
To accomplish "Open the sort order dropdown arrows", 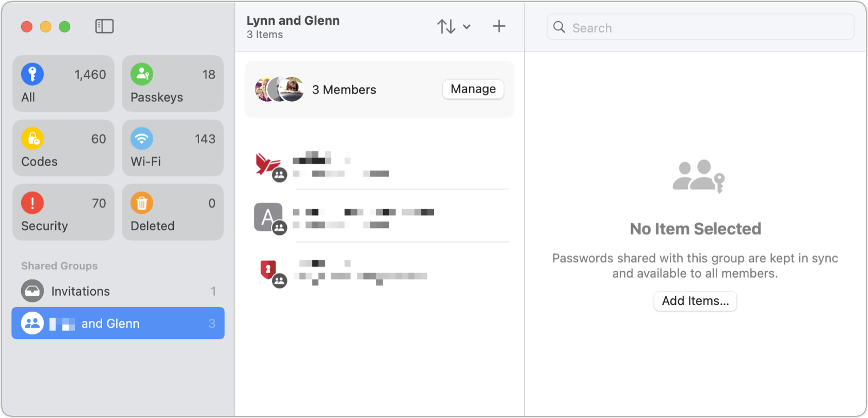I will coord(454,26).
